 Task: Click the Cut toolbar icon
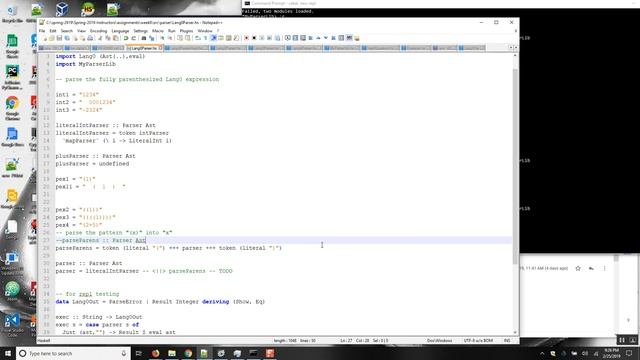coord(101,38)
